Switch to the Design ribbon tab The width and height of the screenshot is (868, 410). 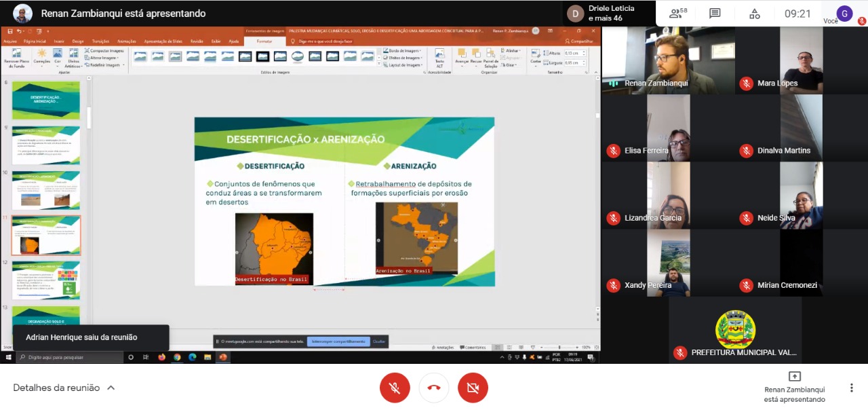(78, 41)
